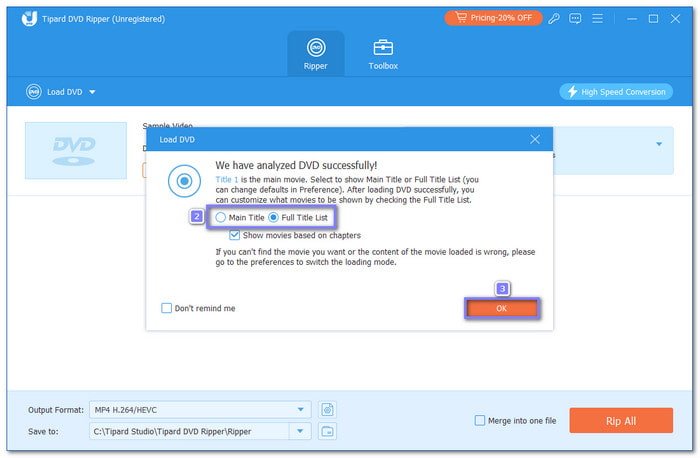This screenshot has width=700, height=458.
Task: Close the Load DVD dialog
Action: pos(535,139)
